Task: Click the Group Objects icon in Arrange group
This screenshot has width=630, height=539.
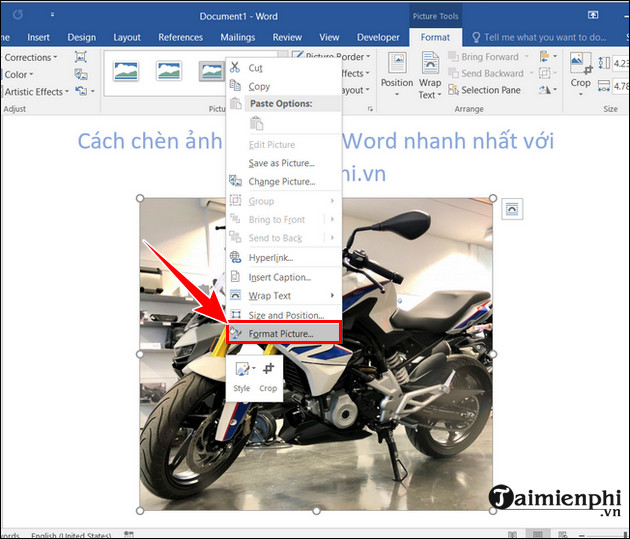Action: [544, 74]
